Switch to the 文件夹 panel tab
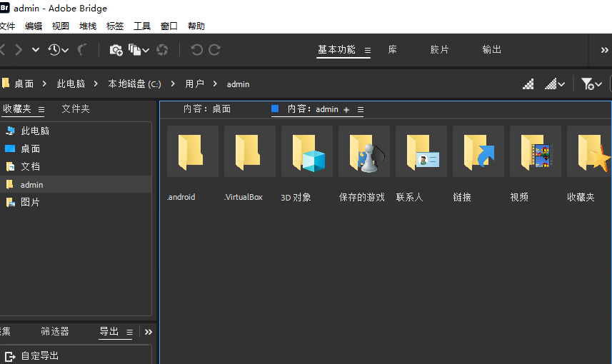 76,109
